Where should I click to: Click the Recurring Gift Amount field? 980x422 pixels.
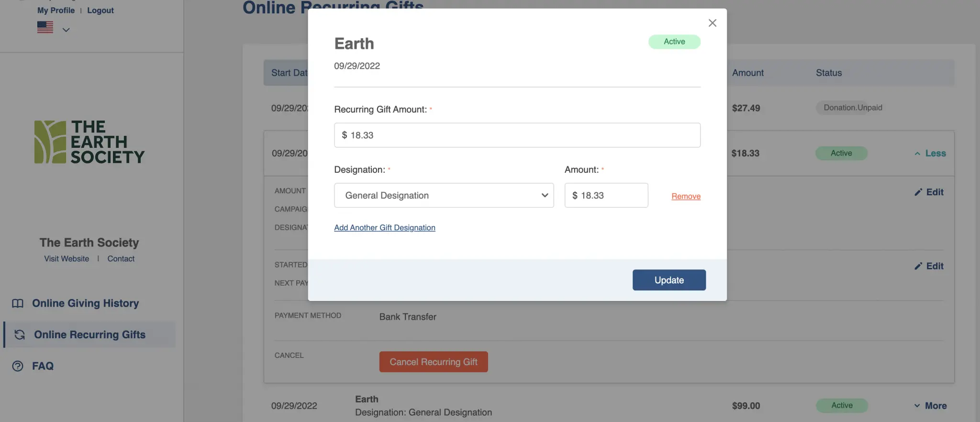pos(517,135)
